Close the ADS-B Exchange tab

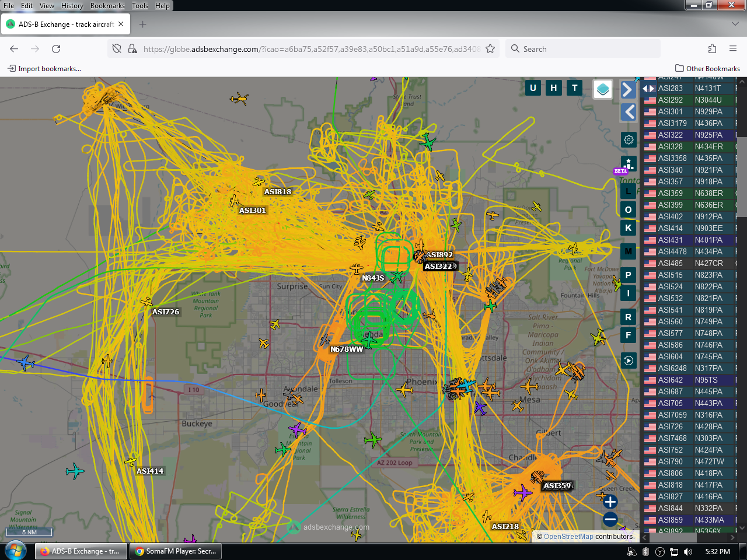click(x=121, y=24)
